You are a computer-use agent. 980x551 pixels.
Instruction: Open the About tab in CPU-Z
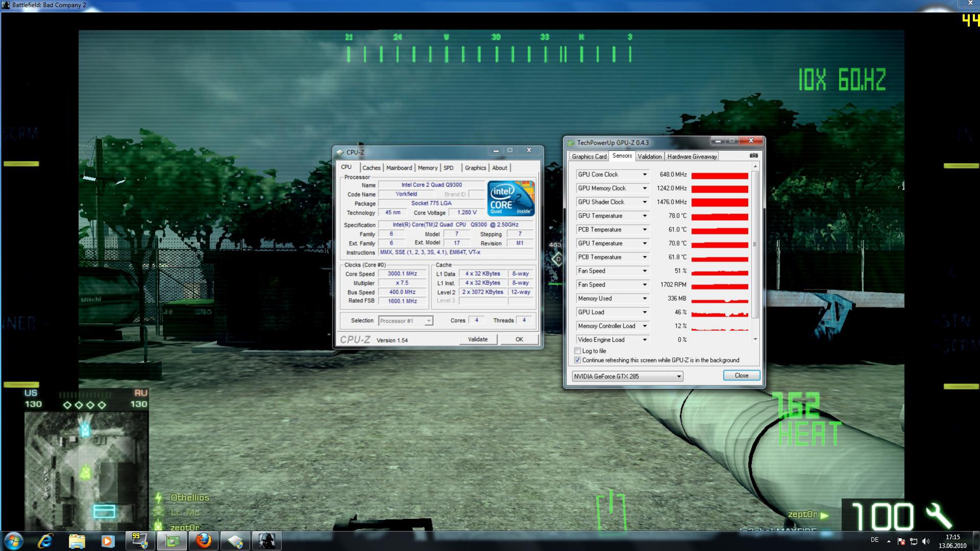tap(499, 168)
